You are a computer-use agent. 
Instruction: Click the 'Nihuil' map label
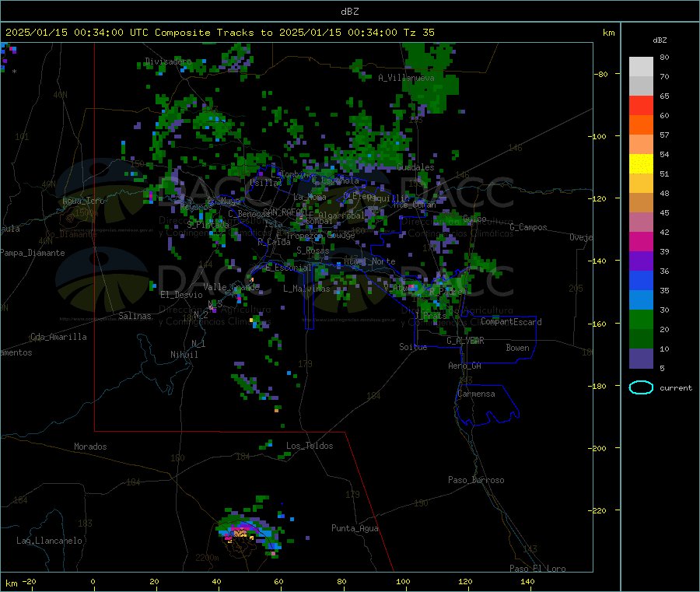tap(184, 355)
